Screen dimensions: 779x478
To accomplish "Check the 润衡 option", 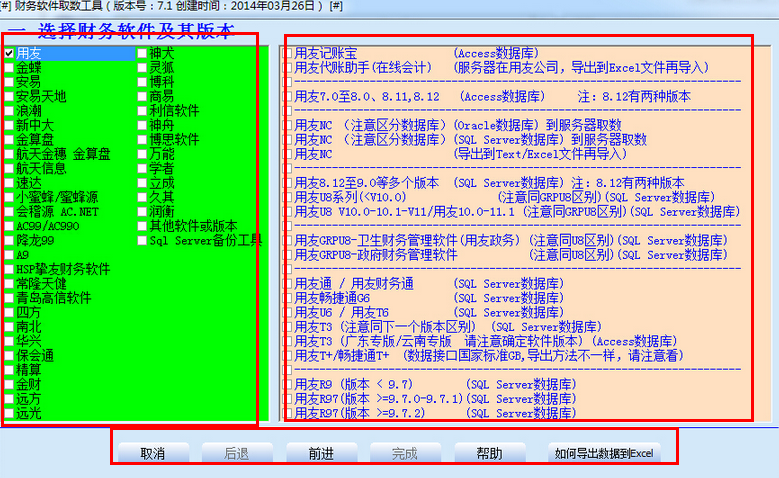I will coord(142,212).
